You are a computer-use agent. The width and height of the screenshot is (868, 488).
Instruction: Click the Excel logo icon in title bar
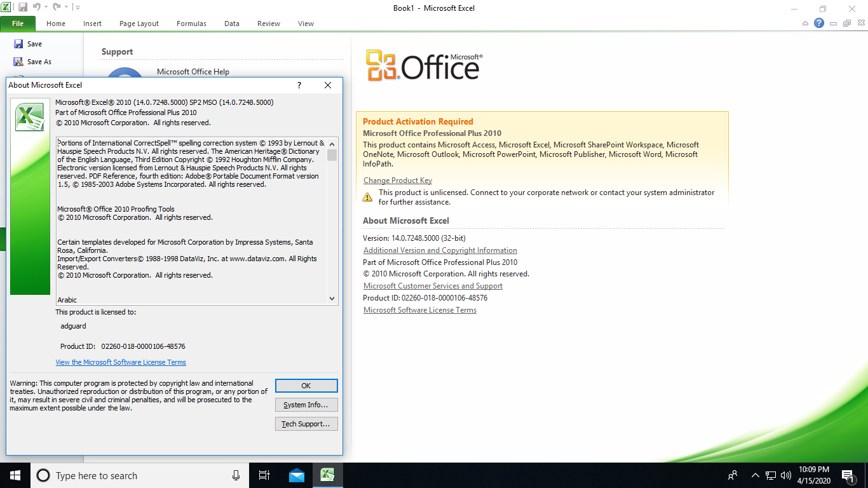pos(6,7)
